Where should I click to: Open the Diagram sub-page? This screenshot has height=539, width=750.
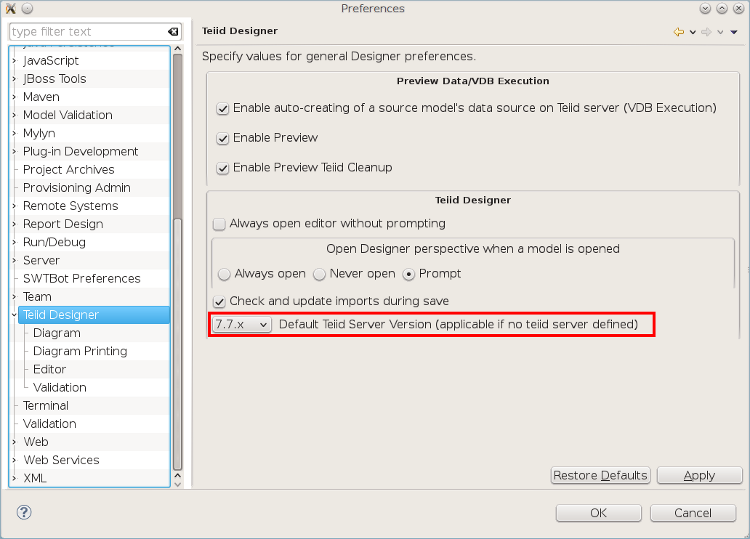click(x=56, y=333)
